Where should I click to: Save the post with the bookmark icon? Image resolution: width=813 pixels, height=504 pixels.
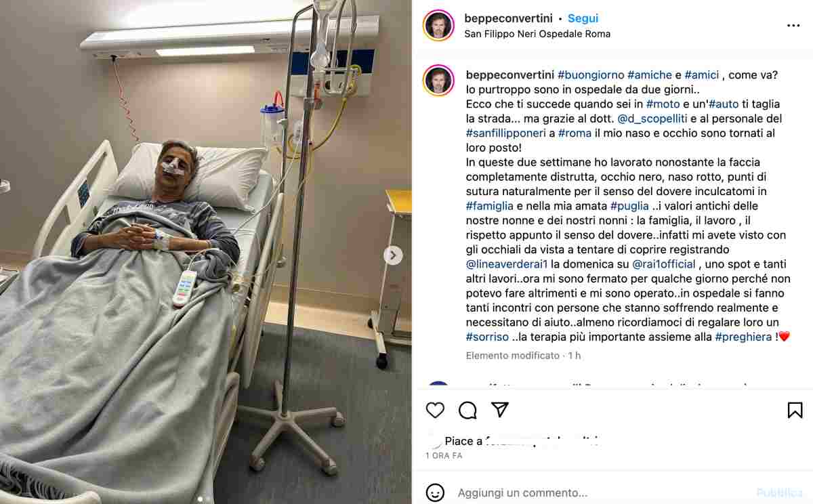click(795, 410)
